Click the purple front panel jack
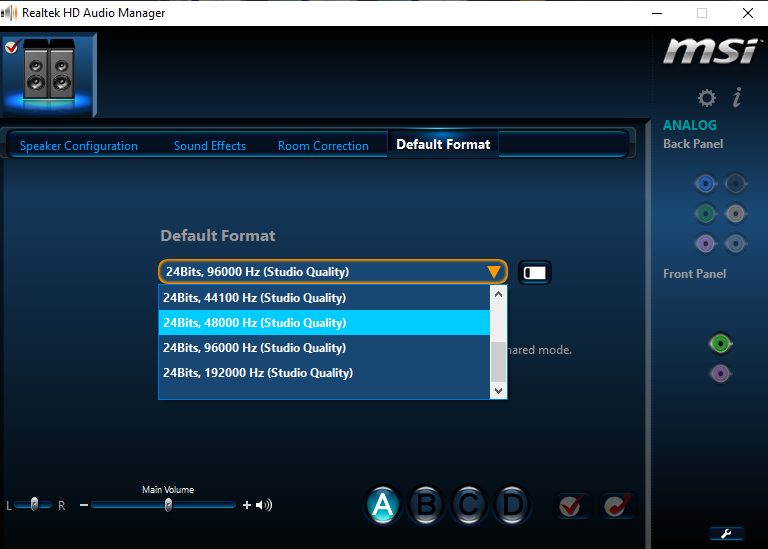The width and height of the screenshot is (768, 549). coord(719,374)
